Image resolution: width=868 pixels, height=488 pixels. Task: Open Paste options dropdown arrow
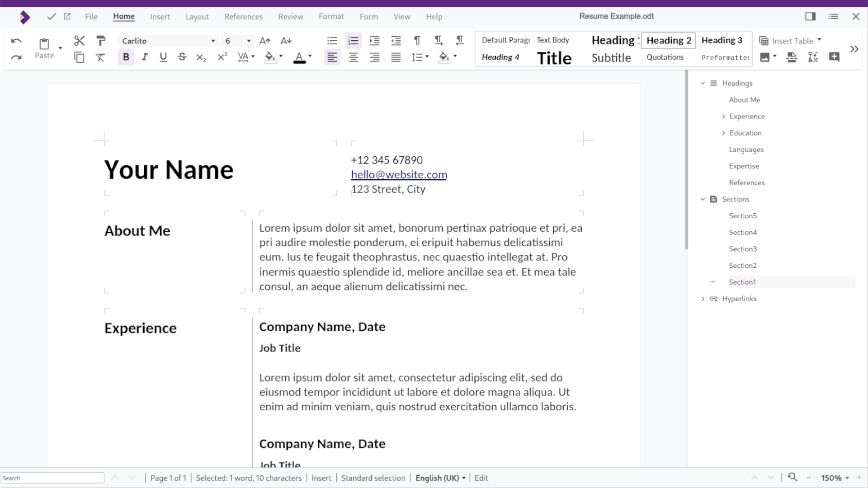pyautogui.click(x=60, y=48)
